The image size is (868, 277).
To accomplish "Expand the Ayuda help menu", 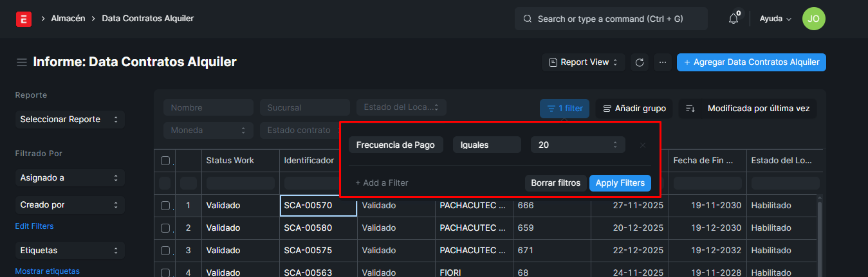I will pos(775,19).
